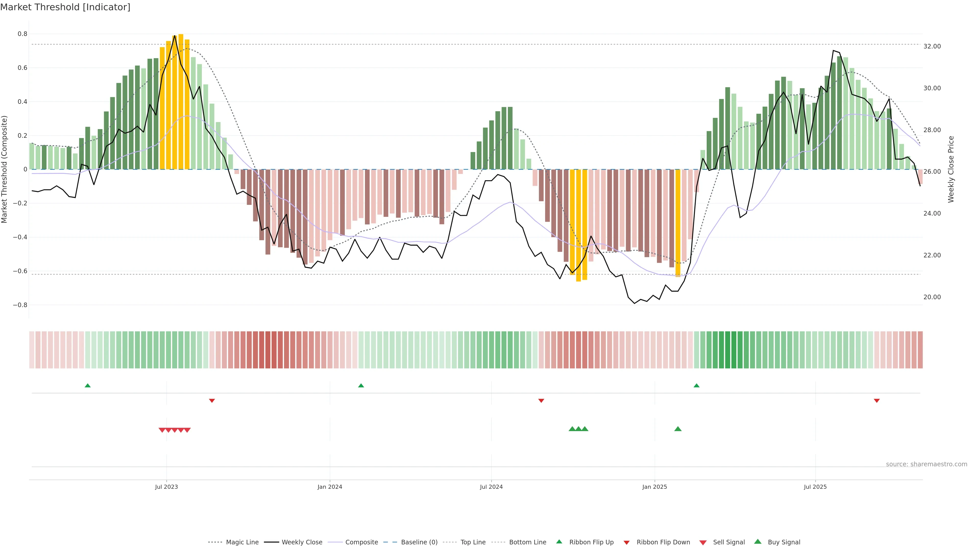Click the Weekly Close Price axis title
This screenshot has height=551, width=980.
pyautogui.click(x=951, y=169)
